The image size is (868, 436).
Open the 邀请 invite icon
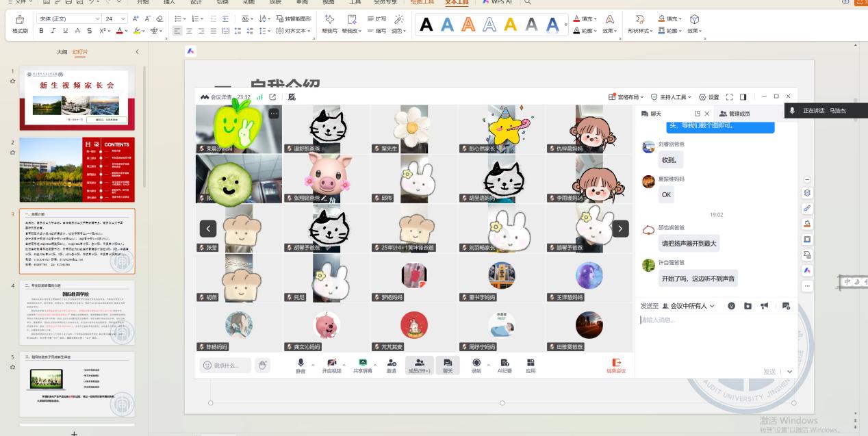pos(391,365)
